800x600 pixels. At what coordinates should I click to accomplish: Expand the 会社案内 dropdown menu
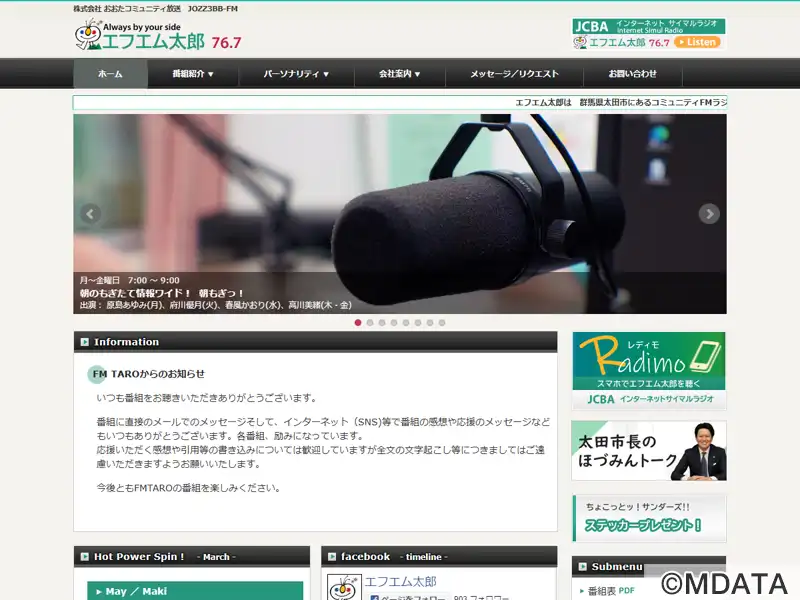(x=399, y=73)
